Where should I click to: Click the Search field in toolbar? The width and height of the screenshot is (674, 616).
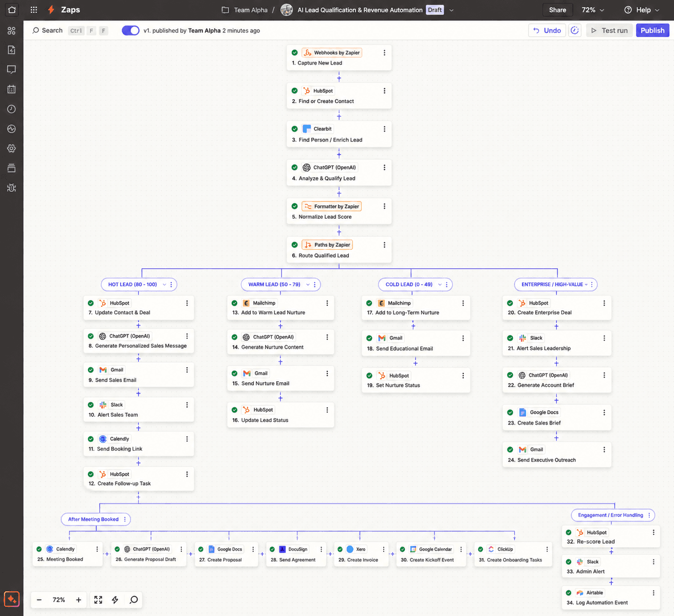69,30
